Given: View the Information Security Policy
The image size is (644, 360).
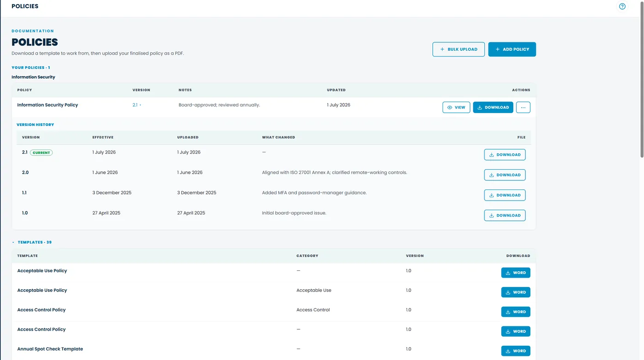Looking at the screenshot, I should click(456, 107).
